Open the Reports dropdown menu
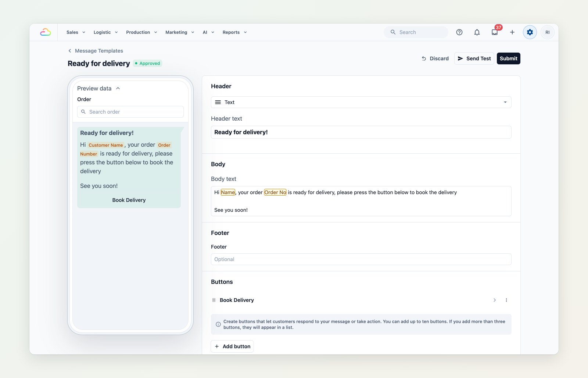588x378 pixels. (235, 32)
